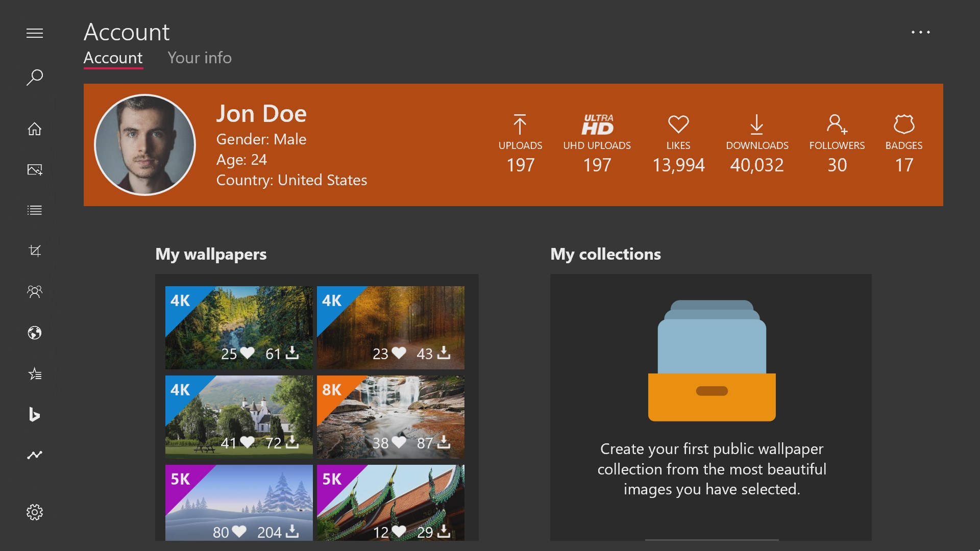Open settings gear icon
Screen dimensions: 980x551
tap(35, 512)
